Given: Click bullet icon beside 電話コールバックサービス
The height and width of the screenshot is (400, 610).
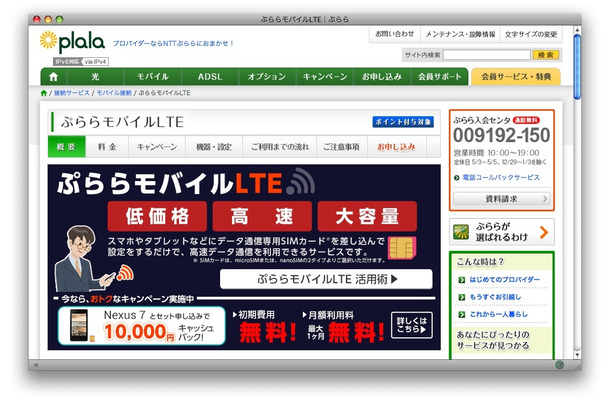Looking at the screenshot, I should [x=456, y=178].
